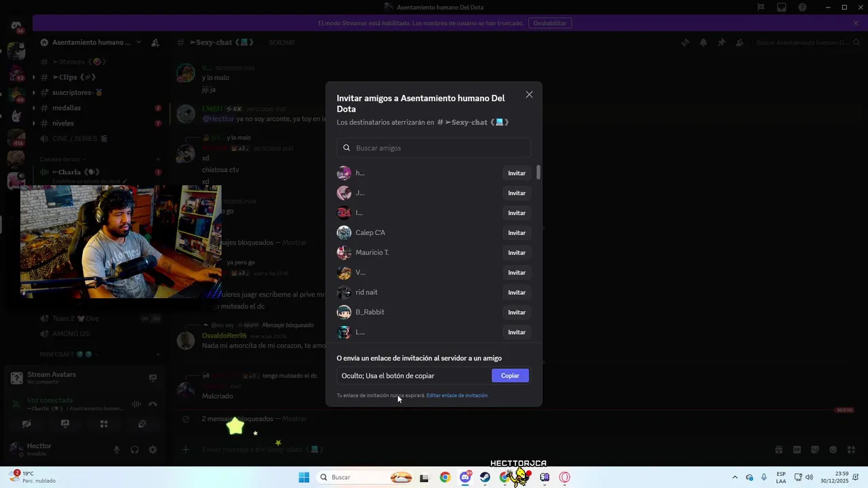Viewport: 868px width, 488px height.
Task: Select the name B_Rabbit in the friends list
Action: (370, 312)
